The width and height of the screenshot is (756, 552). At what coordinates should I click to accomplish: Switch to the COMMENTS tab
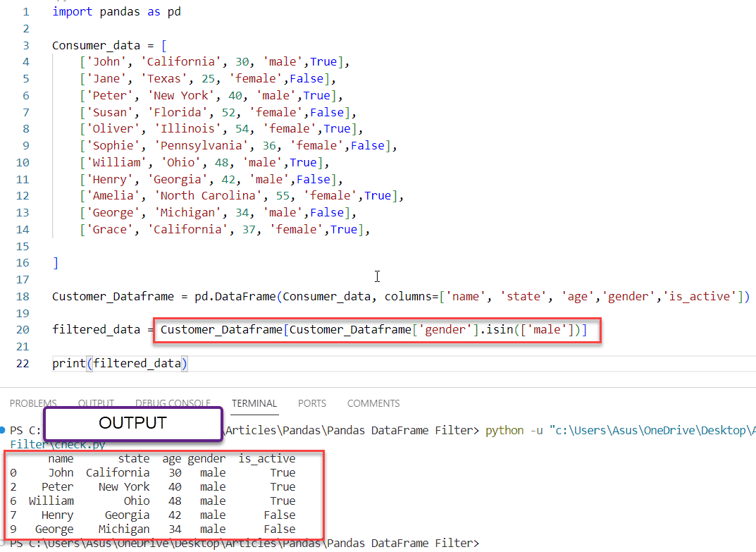coord(373,403)
